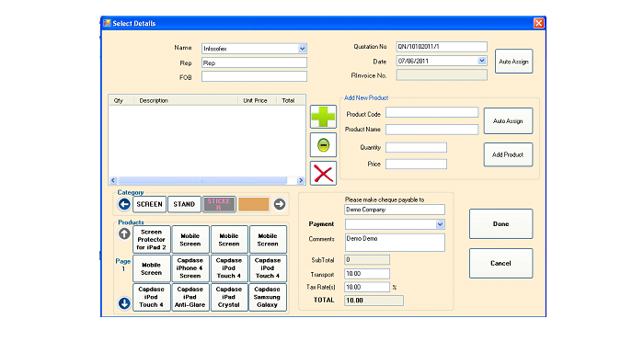Click Auto Assign beside the Quotation No field

pos(513,62)
